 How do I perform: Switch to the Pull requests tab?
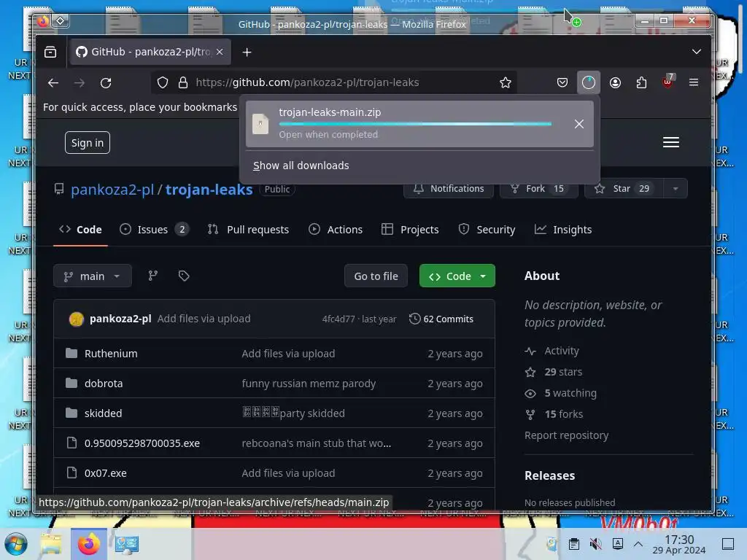[248, 230]
